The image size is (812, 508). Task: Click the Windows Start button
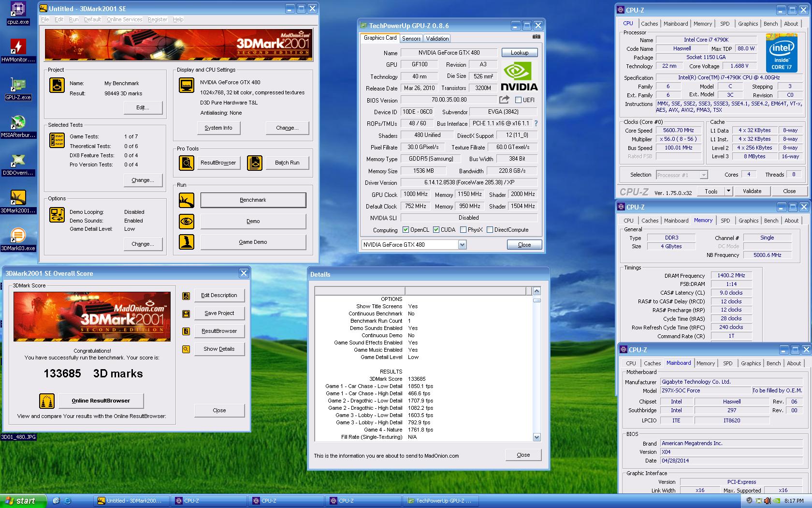coord(23,501)
